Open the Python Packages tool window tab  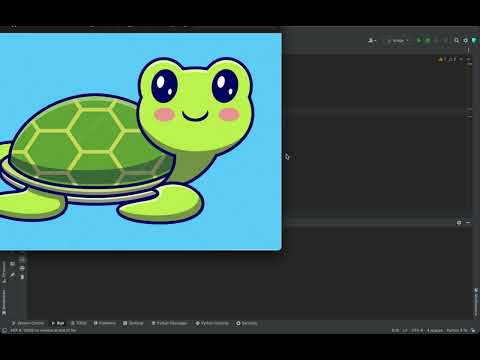(170, 323)
